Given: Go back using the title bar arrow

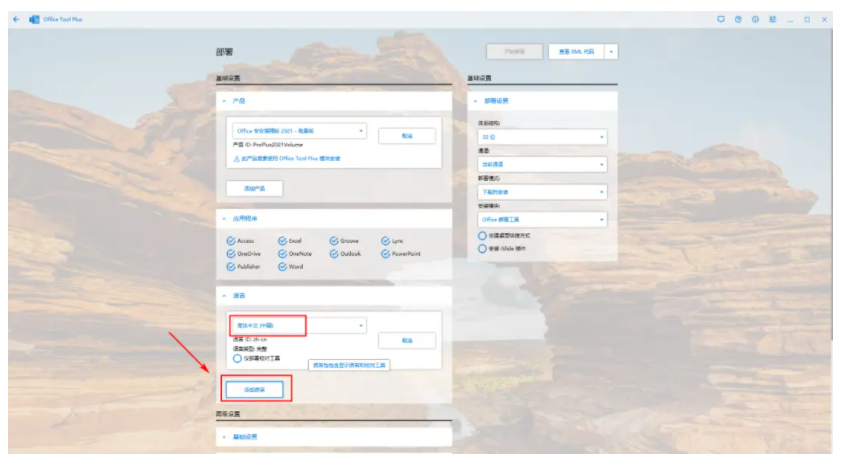Looking at the screenshot, I should click(x=16, y=19).
